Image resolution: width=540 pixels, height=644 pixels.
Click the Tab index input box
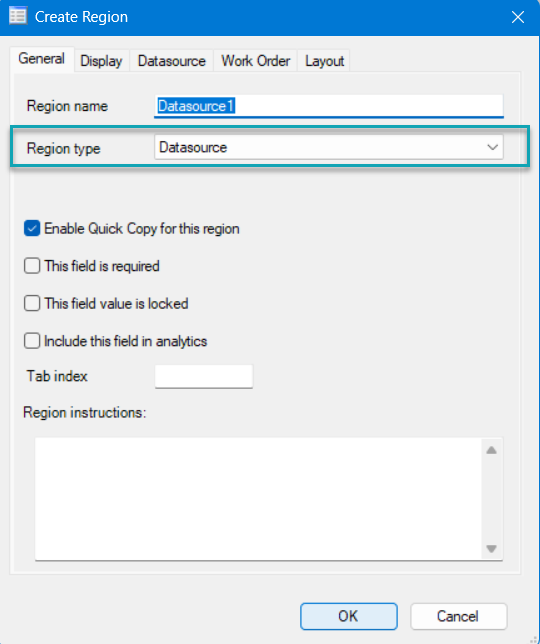point(204,376)
